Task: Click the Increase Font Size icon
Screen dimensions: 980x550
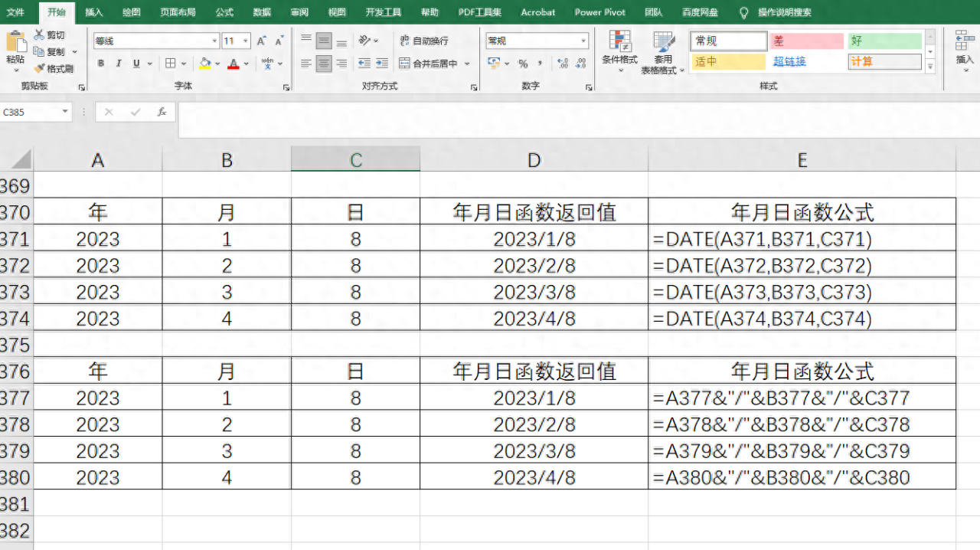Action: pyautogui.click(x=262, y=41)
